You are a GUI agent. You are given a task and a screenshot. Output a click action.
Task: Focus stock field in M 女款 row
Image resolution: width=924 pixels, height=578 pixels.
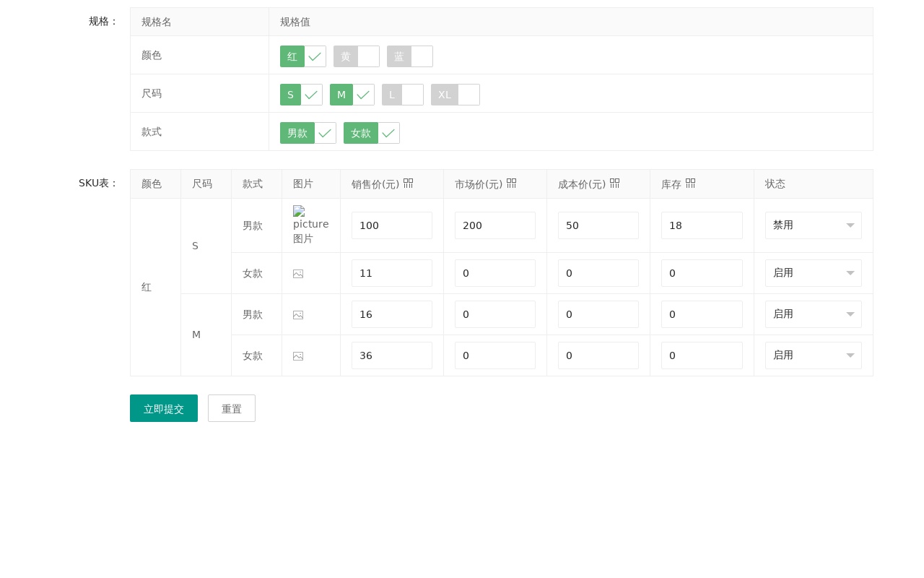click(702, 355)
